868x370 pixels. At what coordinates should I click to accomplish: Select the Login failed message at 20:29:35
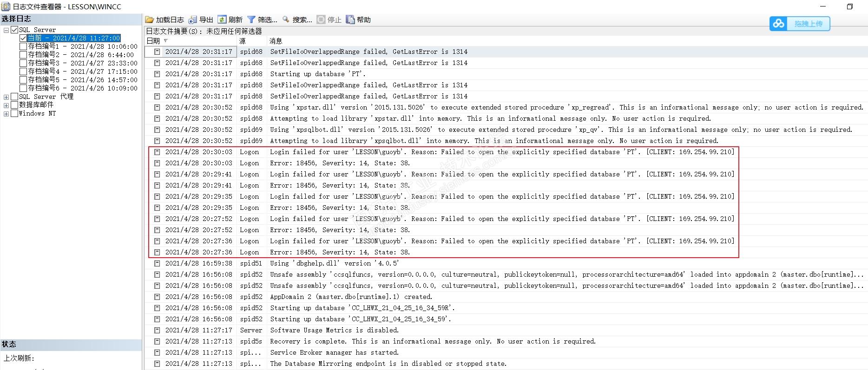click(502, 196)
